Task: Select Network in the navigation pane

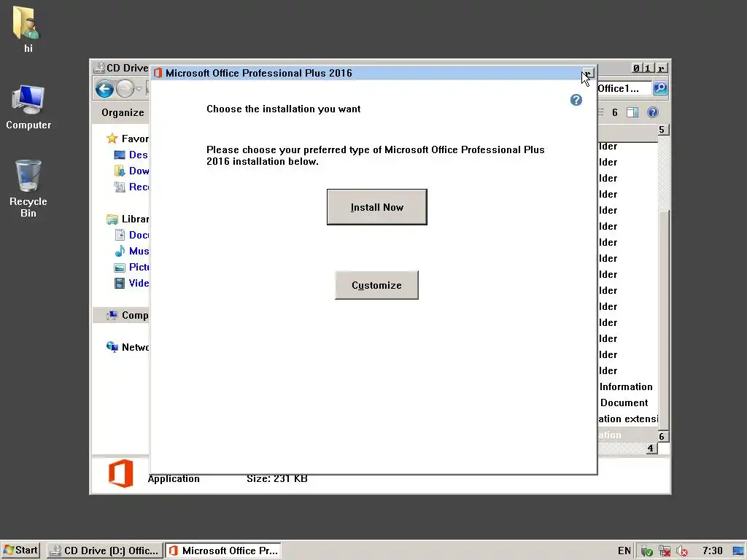Action: 128,347
